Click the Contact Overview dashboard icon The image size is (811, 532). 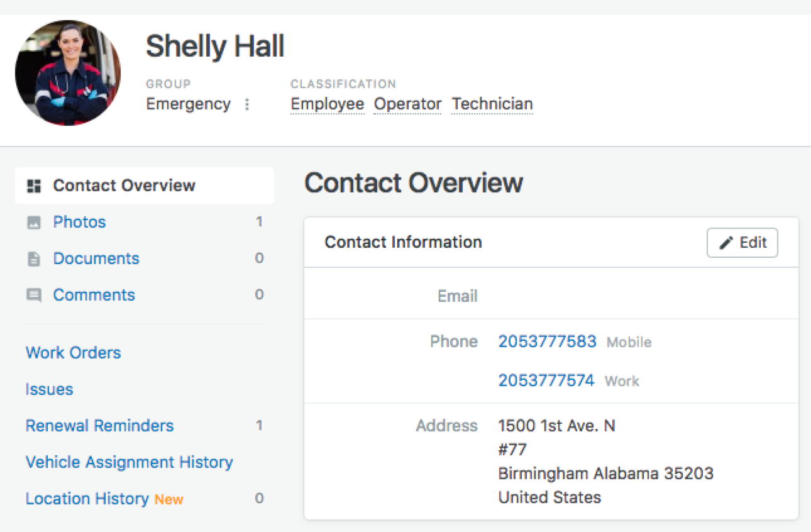(34, 186)
